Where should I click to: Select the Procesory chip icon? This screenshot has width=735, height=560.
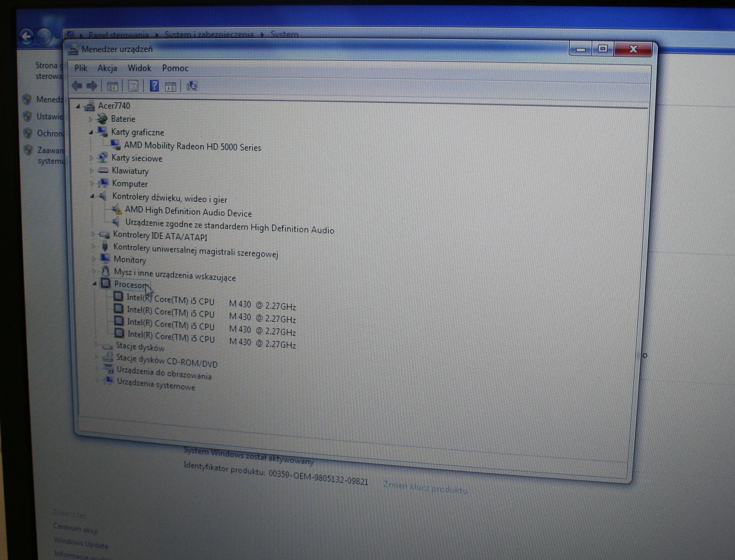106,283
